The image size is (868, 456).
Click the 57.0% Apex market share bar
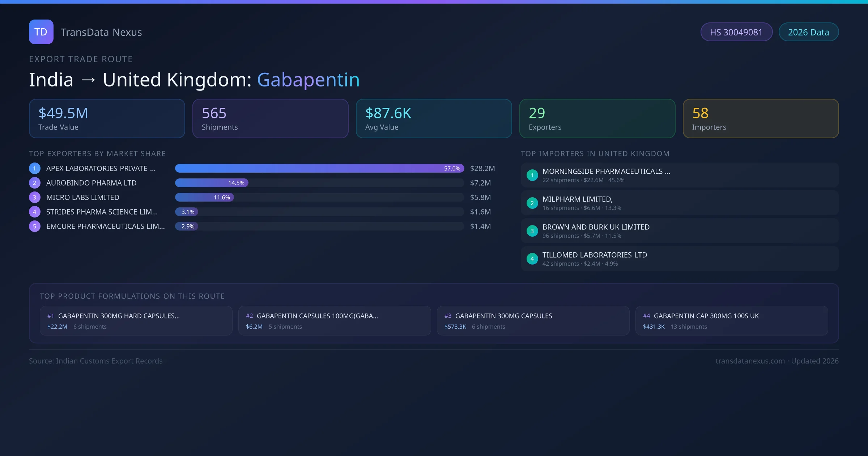click(x=319, y=168)
